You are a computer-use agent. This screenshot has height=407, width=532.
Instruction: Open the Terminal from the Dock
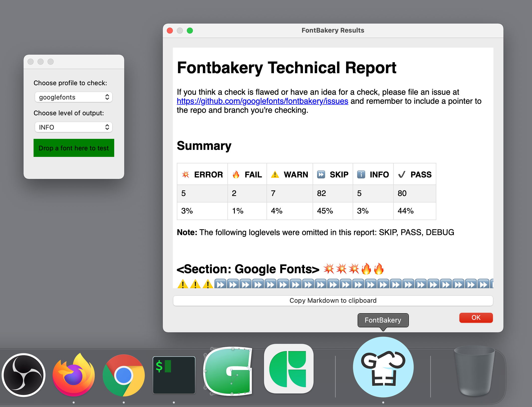174,375
